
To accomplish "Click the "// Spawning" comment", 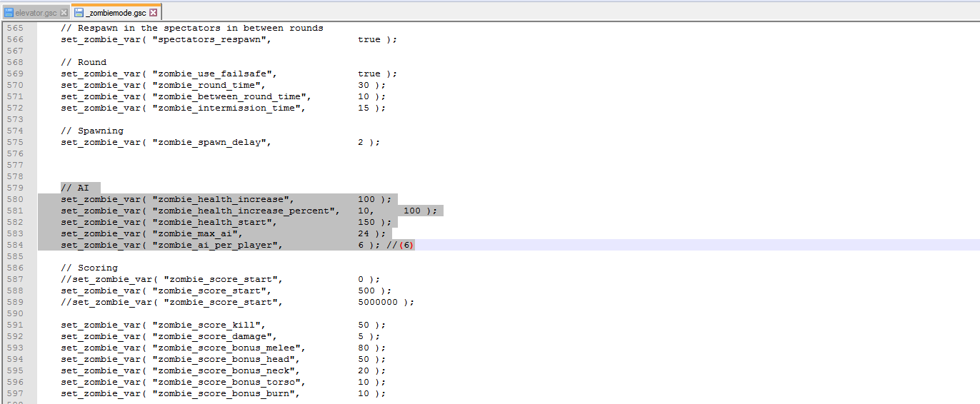I will [92, 131].
